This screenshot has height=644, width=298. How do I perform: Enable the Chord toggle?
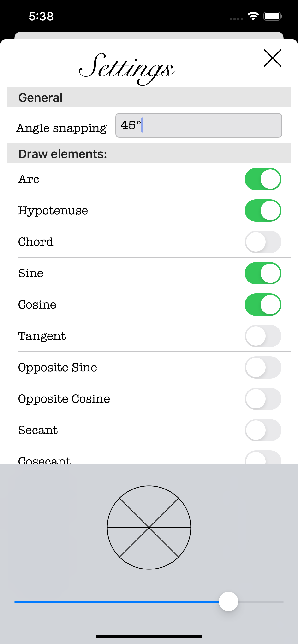(263, 242)
